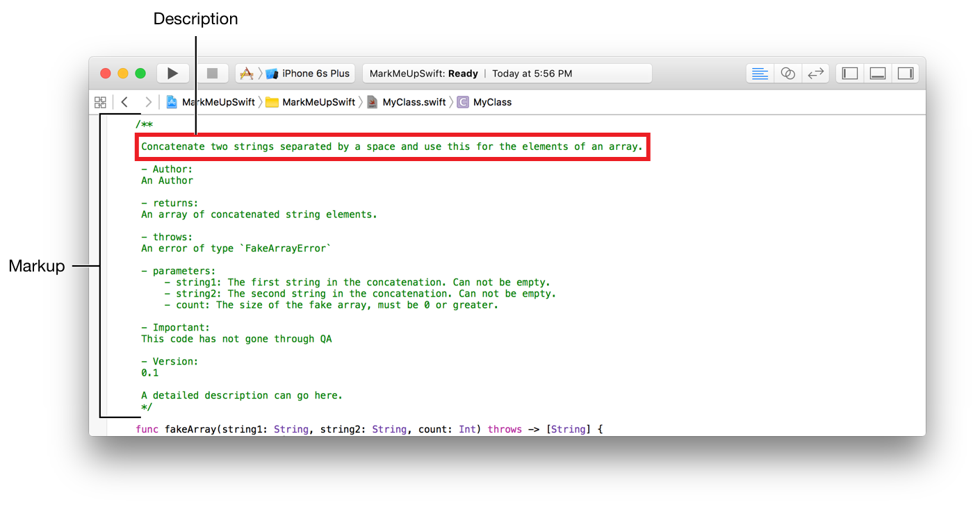Open the MarkMeUpSwift folder breadcrumb

tap(311, 102)
